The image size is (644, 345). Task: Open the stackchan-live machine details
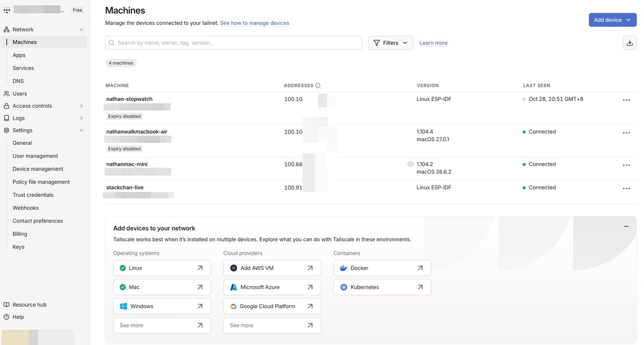click(x=125, y=187)
